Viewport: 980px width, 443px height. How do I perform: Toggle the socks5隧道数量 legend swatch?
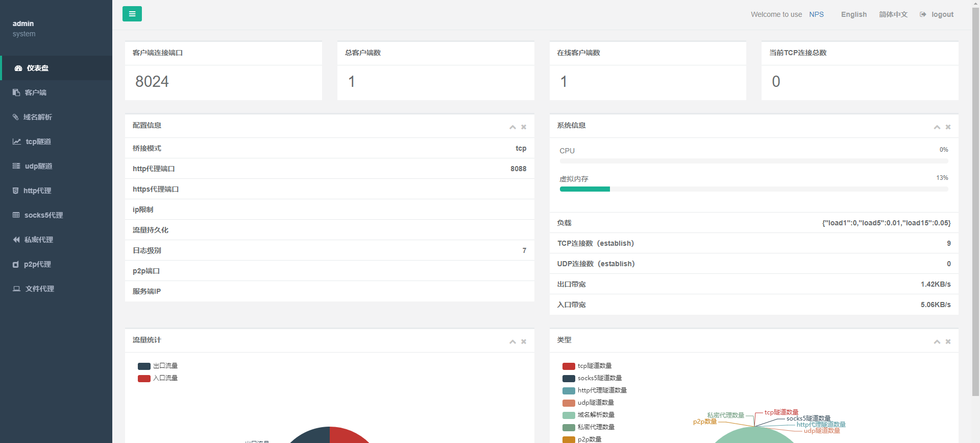pos(569,379)
